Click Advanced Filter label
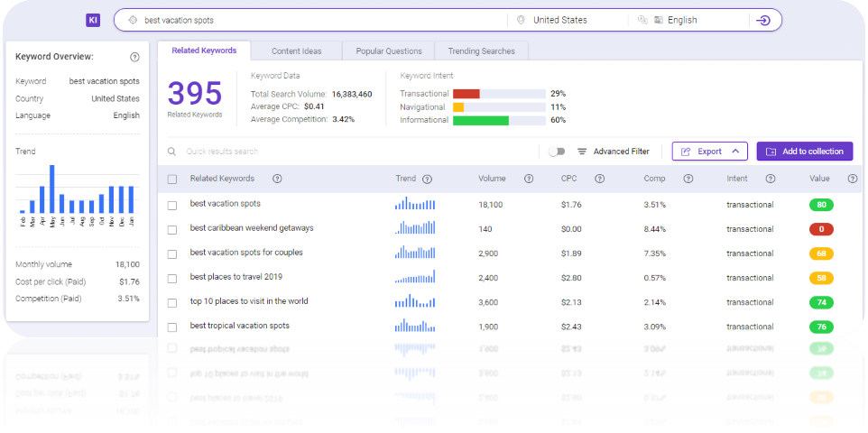This screenshot has height=433, width=868. pos(621,152)
